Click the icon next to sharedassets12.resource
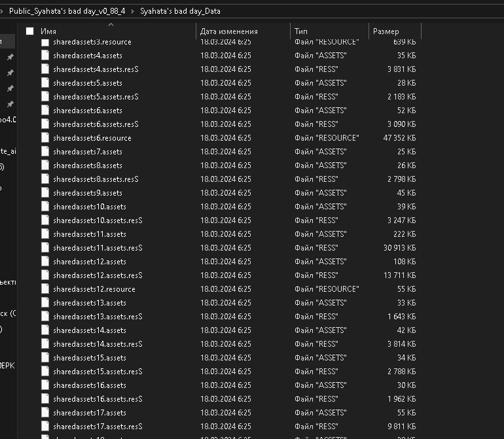Viewport: 504px width, 439px height. click(x=45, y=289)
